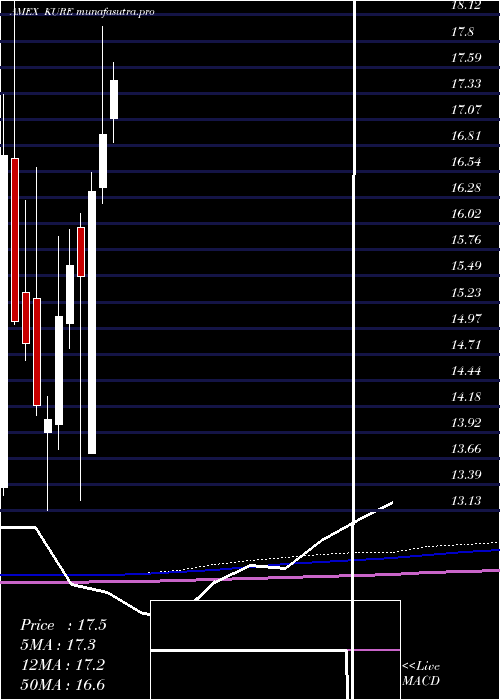This screenshot has height=700, width=500.
Task: Click the '<<Live MACD' label
Action: click(x=421, y=673)
